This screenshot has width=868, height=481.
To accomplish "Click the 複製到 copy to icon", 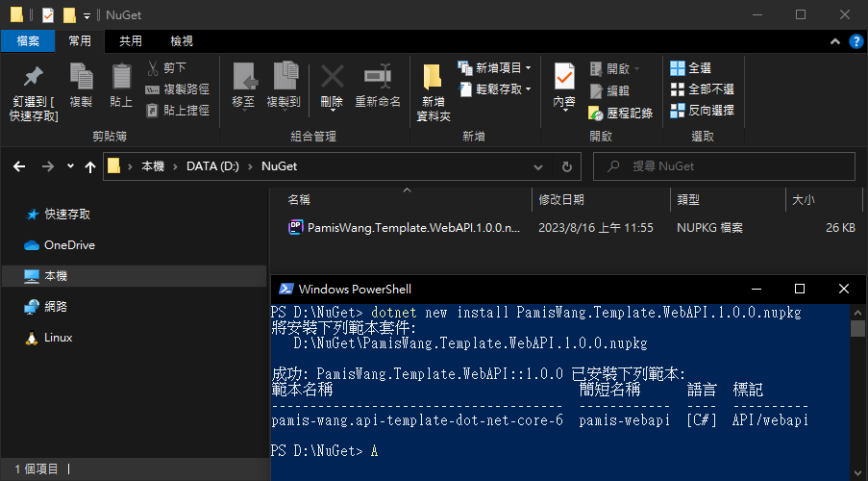I will point(285,76).
